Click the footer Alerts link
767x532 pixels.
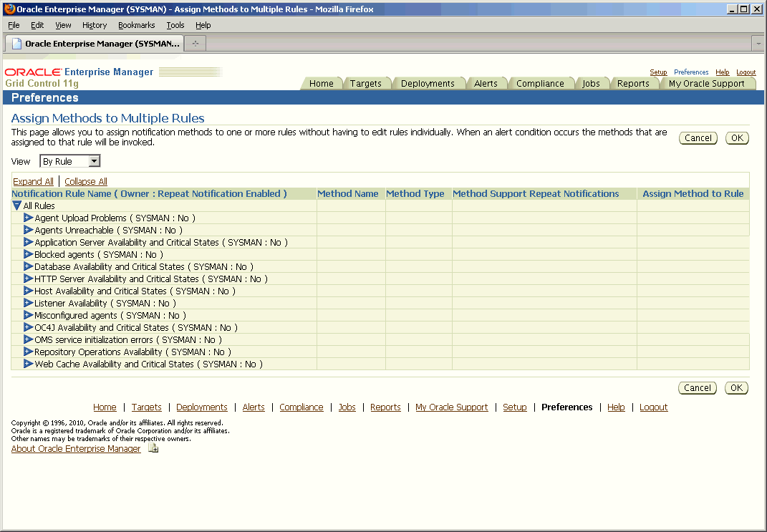[x=254, y=407]
